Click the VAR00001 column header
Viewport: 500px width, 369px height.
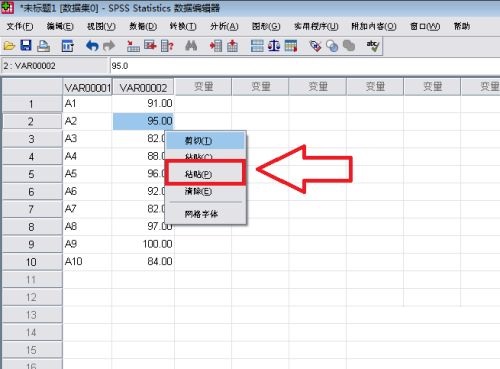point(87,87)
